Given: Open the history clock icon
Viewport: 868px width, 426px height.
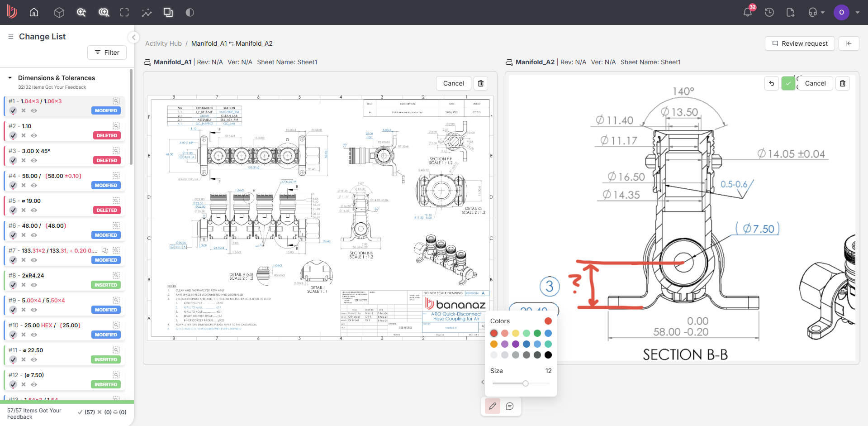Looking at the screenshot, I should tap(769, 12).
